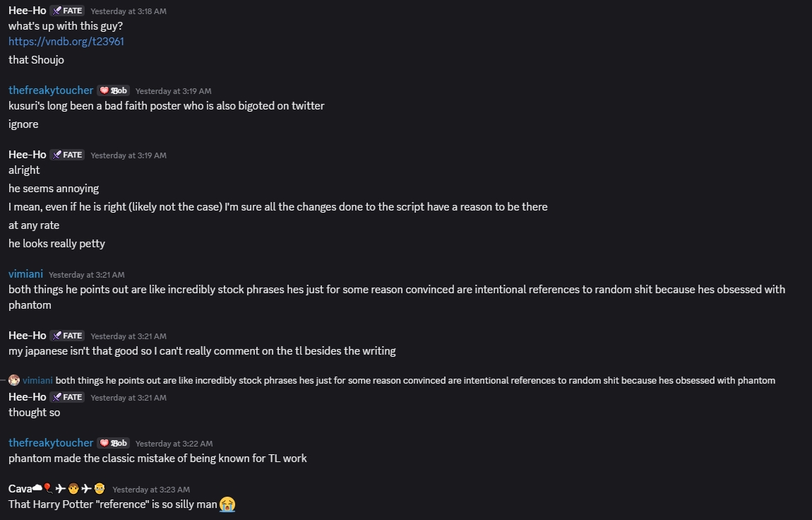This screenshot has width=812, height=520.
Task: Click the FATE sword tag at 3:18 AM
Action: [x=67, y=11]
